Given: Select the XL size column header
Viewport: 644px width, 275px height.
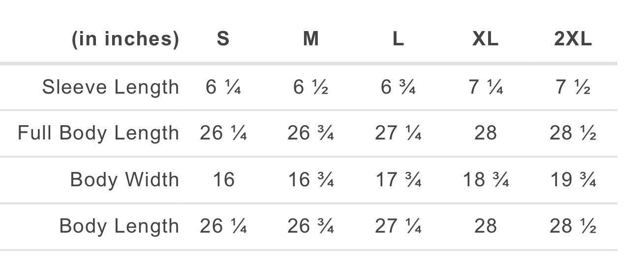Looking at the screenshot, I should pyautogui.click(x=486, y=39).
